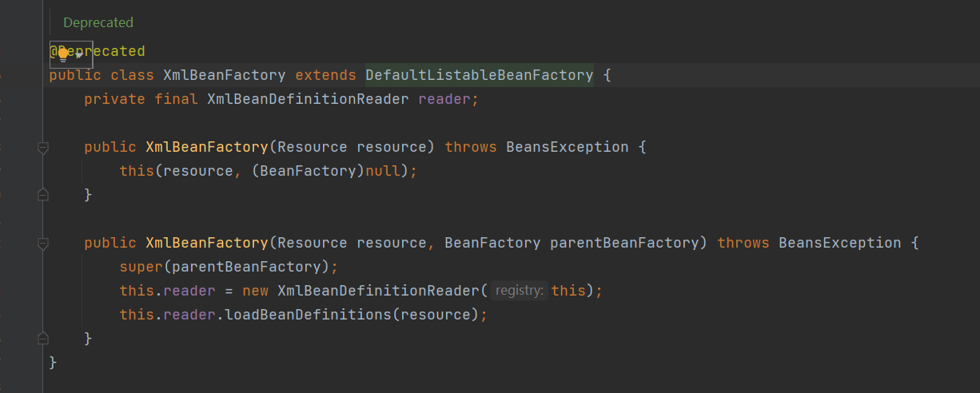Image resolution: width=980 pixels, height=393 pixels.
Task: Collapse the two-argument XmlBeanFactory constructor fold marker
Action: point(43,243)
